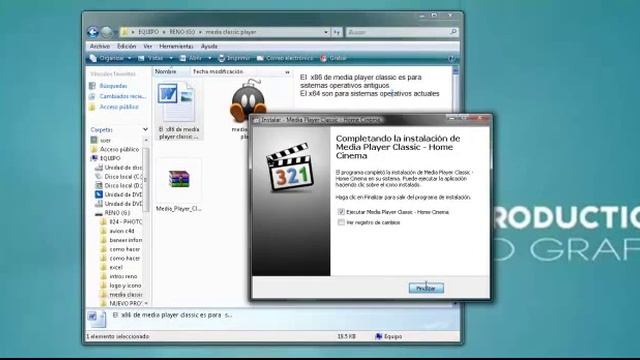640x360 pixels.
Task: Uncheck Ejecutar Media Player Classic - Home Cinema
Action: [341, 212]
